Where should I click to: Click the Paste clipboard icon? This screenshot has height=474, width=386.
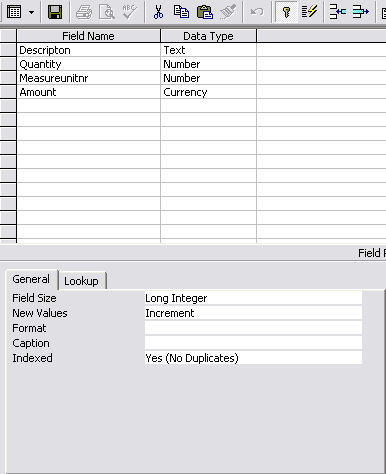pos(205,12)
